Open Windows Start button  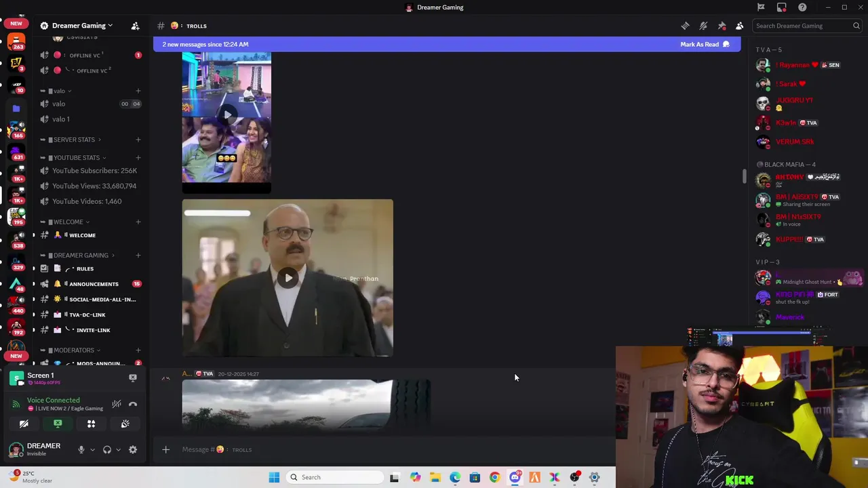pyautogui.click(x=274, y=477)
